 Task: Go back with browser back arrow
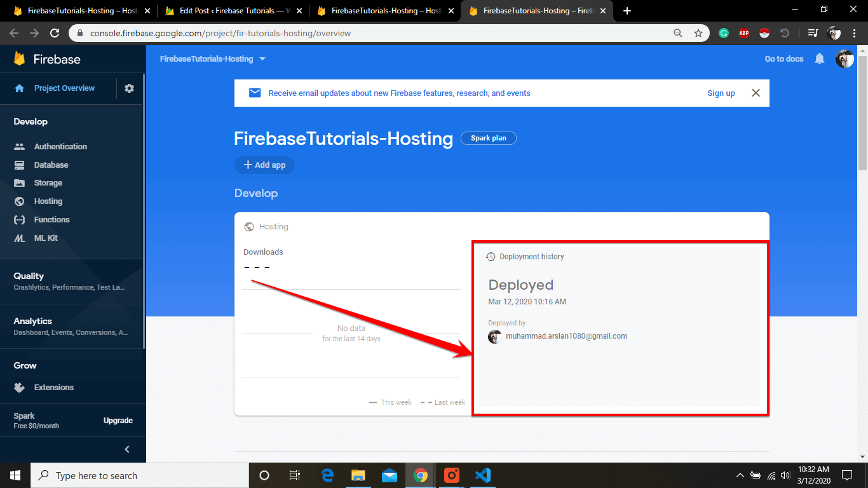14,33
